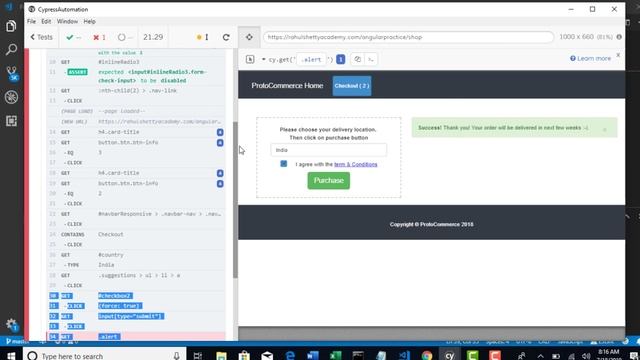The width and height of the screenshot is (640, 360).
Task: Click the failed tests red X counter
Action: pyautogui.click(x=99, y=37)
